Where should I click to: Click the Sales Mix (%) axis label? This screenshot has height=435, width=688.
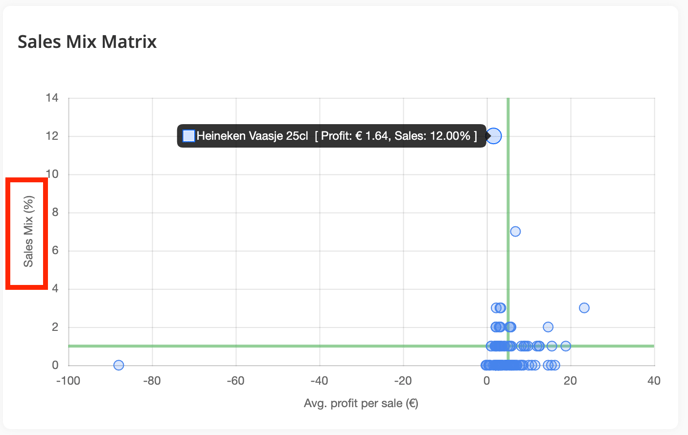click(29, 231)
